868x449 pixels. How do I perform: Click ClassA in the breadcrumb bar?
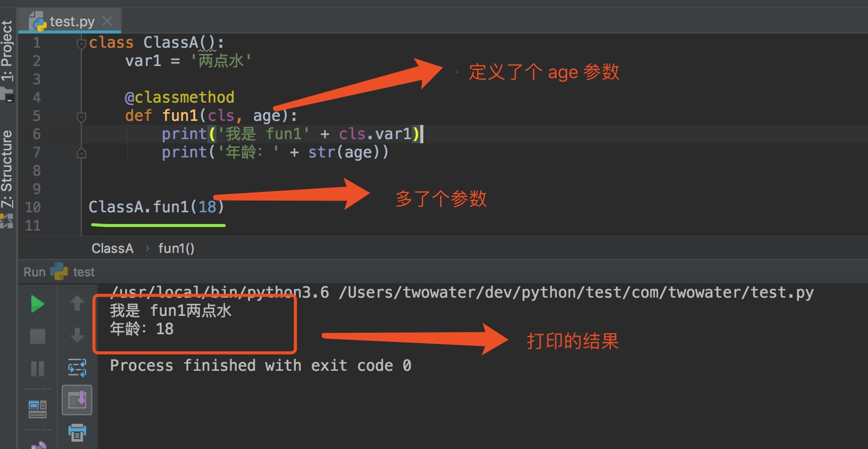112,248
